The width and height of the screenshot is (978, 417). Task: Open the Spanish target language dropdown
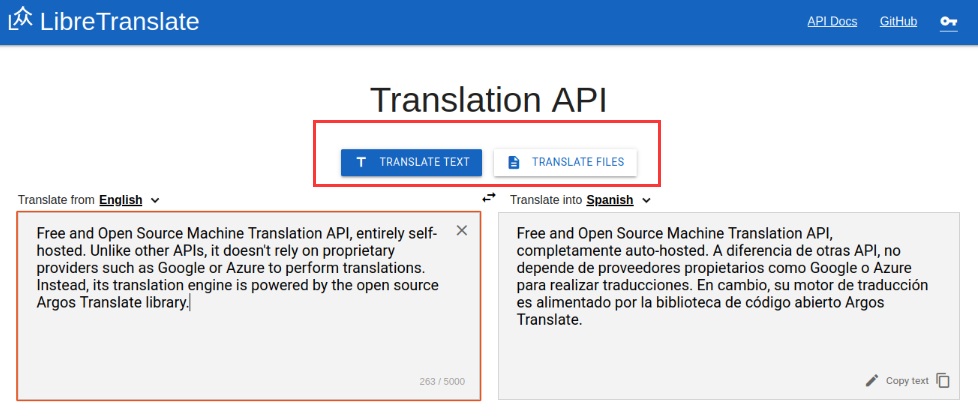[609, 200]
